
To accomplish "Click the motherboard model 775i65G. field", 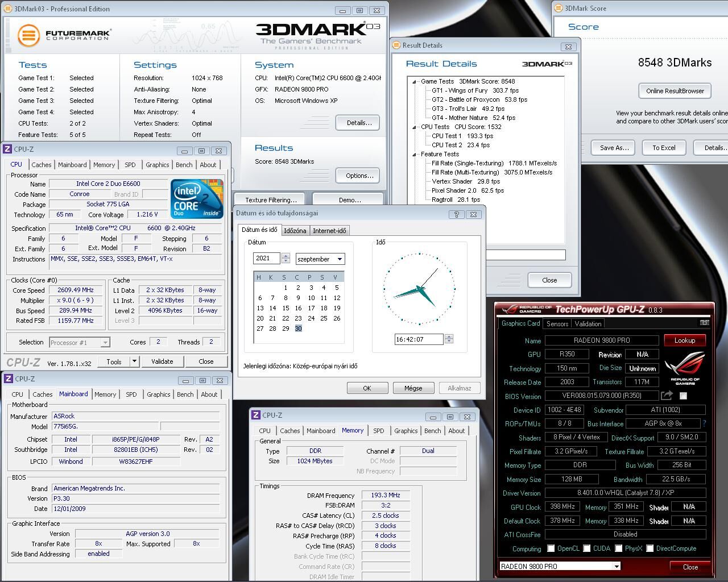I will click(x=105, y=426).
